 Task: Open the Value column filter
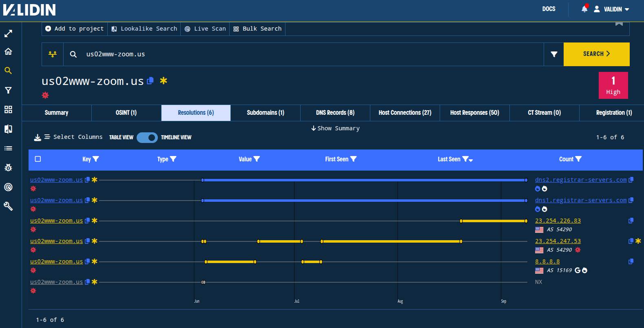tap(257, 159)
